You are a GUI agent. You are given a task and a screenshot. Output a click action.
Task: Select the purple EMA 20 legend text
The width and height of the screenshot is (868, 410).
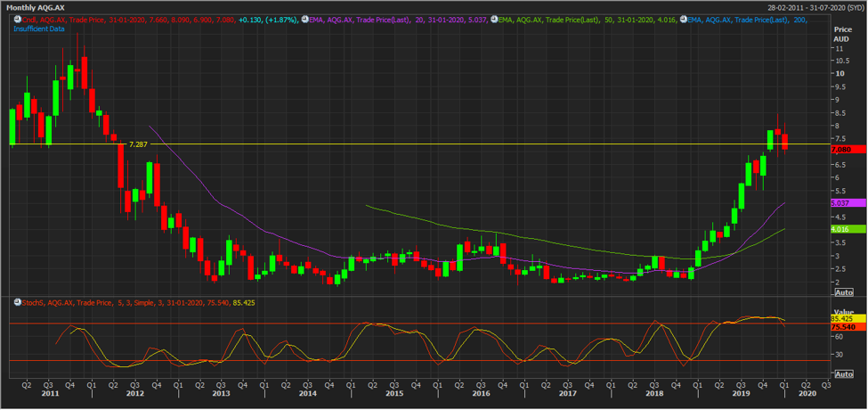pos(399,20)
